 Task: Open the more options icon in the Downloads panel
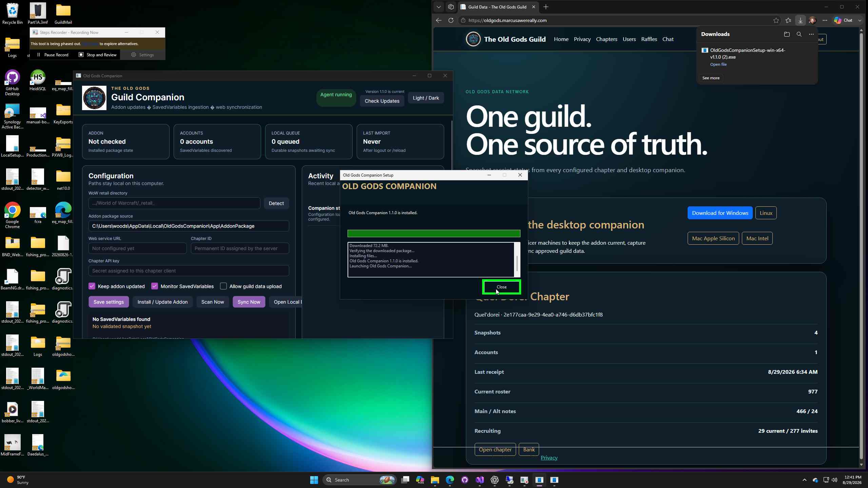point(811,34)
